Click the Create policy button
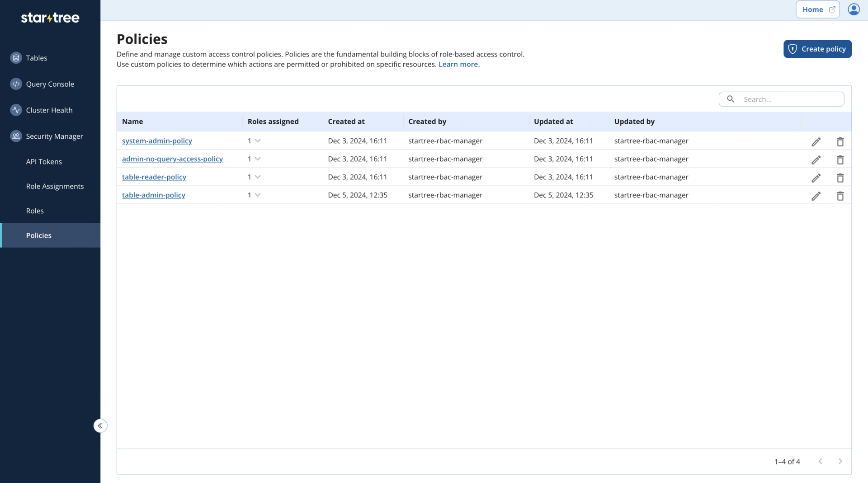 [x=817, y=49]
